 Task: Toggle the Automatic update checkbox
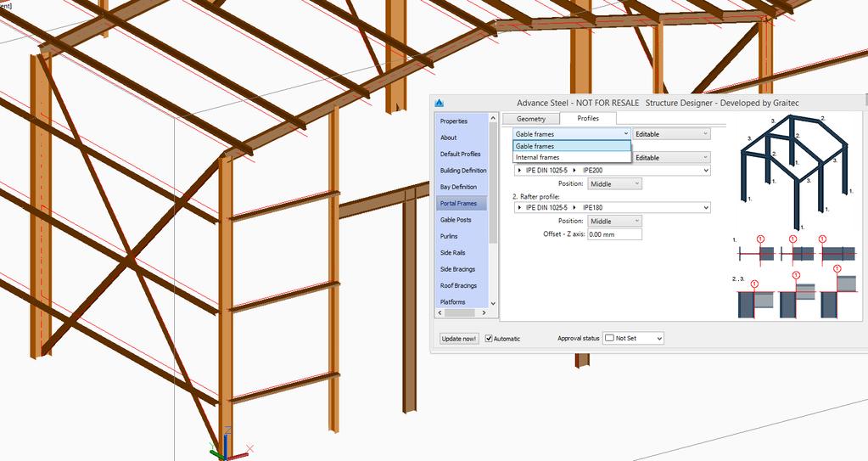pos(489,338)
